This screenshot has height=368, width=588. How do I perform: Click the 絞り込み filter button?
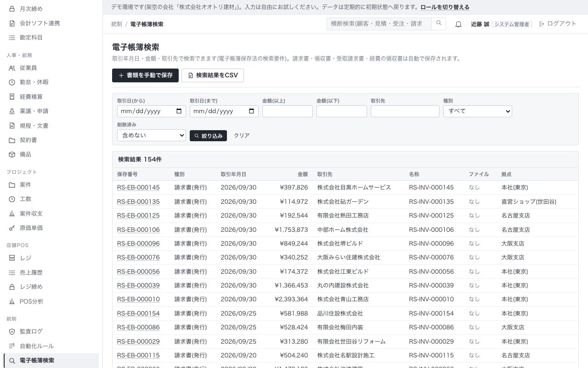208,136
